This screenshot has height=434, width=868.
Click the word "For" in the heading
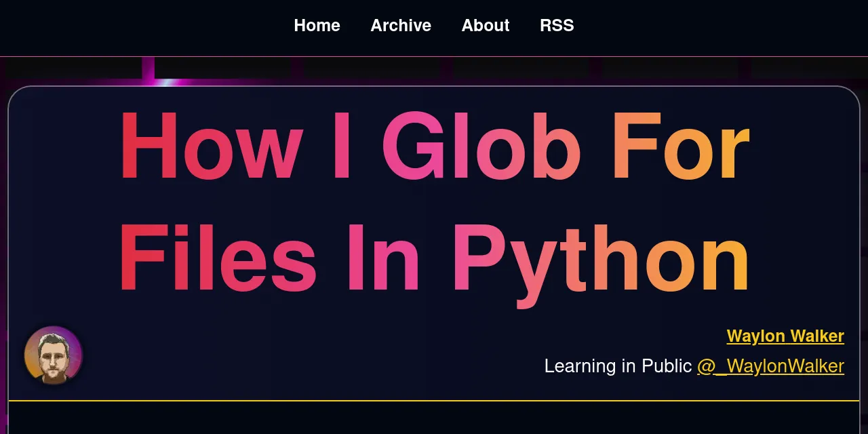pyautogui.click(x=680, y=147)
